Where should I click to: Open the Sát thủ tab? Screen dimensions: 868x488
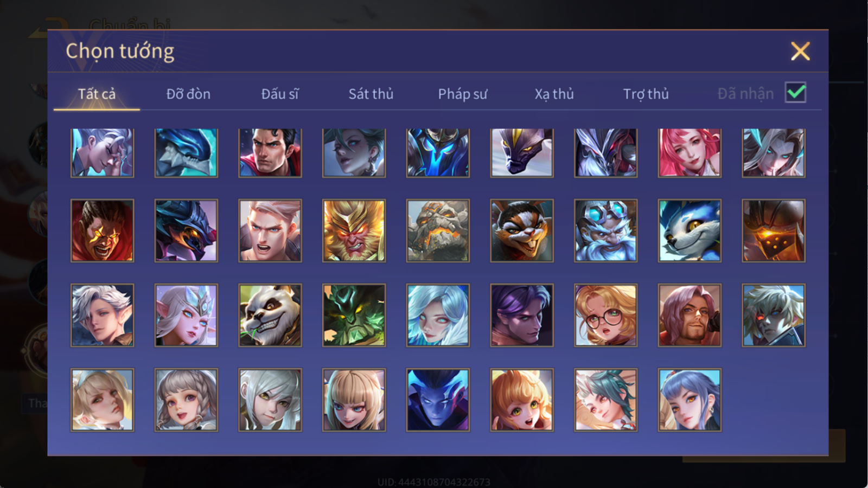point(371,94)
